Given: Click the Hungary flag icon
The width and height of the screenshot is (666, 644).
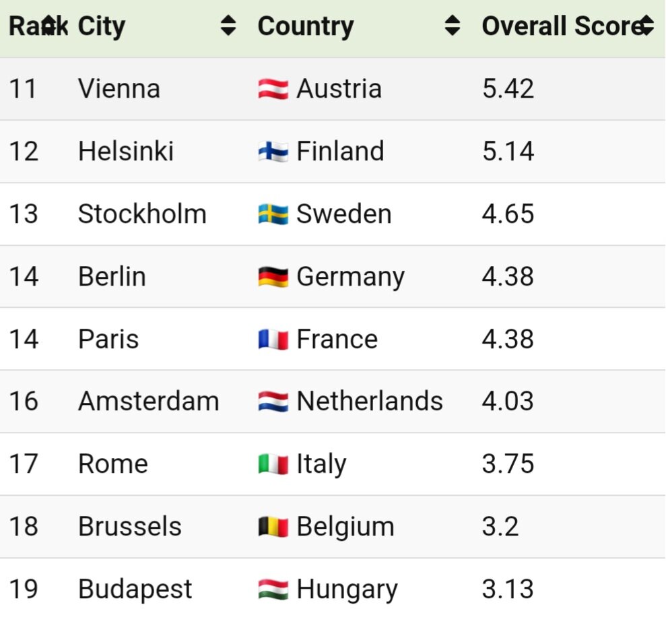Looking at the screenshot, I should tap(273, 589).
